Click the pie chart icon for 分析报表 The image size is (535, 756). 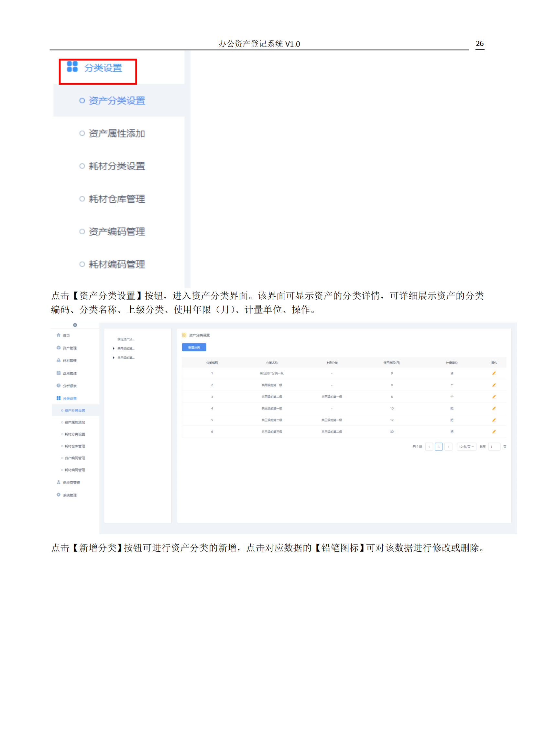tap(58, 386)
